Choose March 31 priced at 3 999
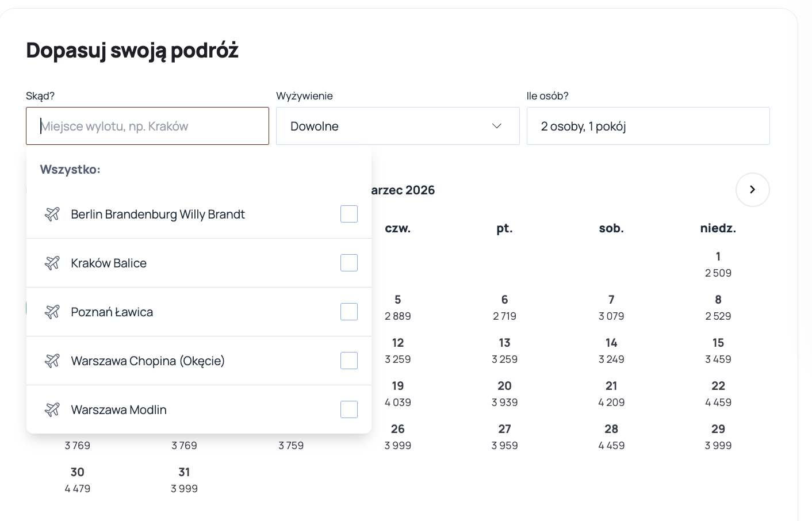This screenshot has height=521, width=812. (184, 480)
